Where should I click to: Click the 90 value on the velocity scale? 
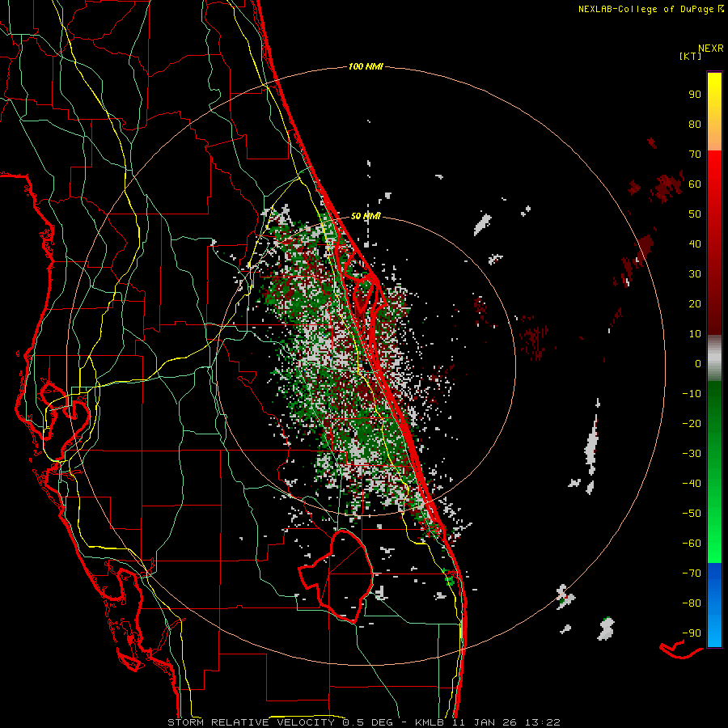(x=695, y=95)
